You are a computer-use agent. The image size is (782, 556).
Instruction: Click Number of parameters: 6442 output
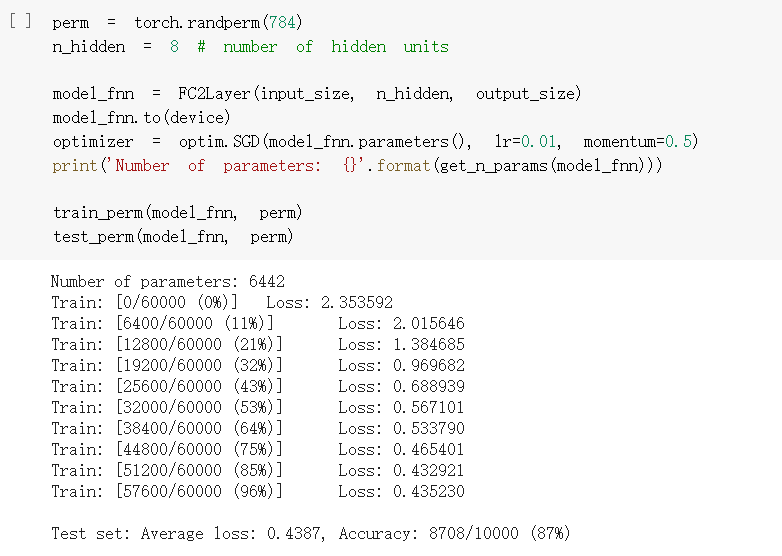(168, 282)
